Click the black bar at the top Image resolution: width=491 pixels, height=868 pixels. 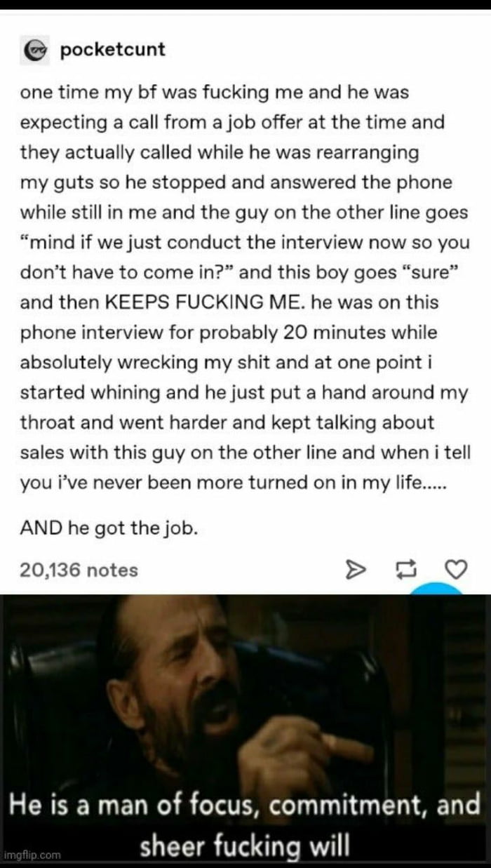pos(245,5)
